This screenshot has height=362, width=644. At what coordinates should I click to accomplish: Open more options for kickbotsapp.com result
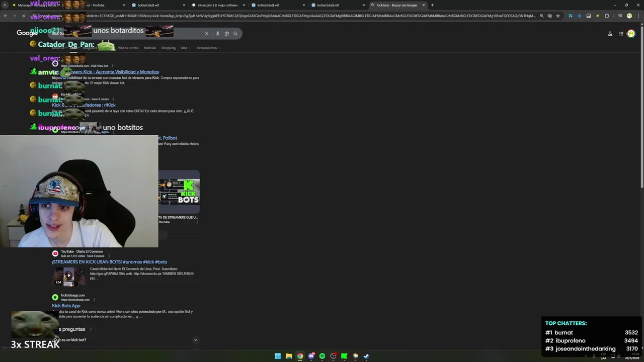(x=94, y=300)
